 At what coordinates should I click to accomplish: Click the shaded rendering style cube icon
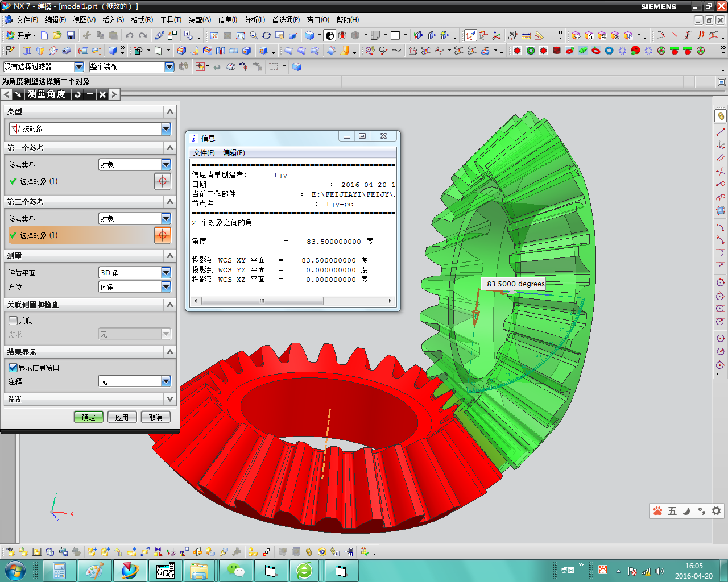coord(309,35)
